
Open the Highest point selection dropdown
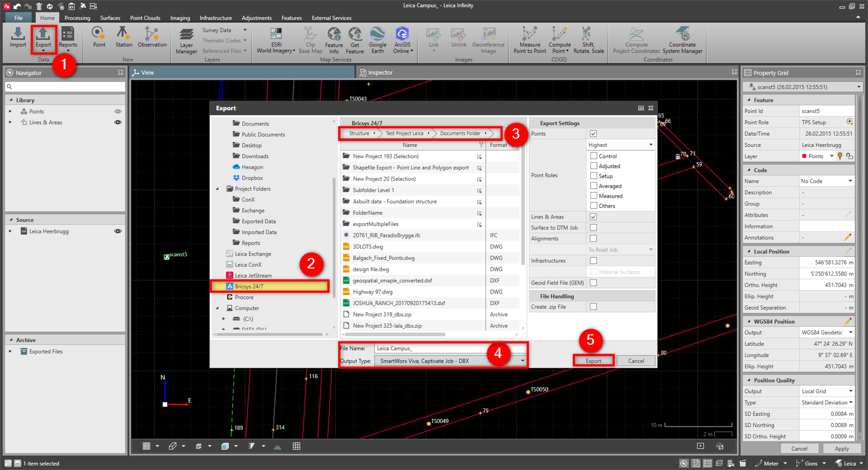pyautogui.click(x=651, y=145)
